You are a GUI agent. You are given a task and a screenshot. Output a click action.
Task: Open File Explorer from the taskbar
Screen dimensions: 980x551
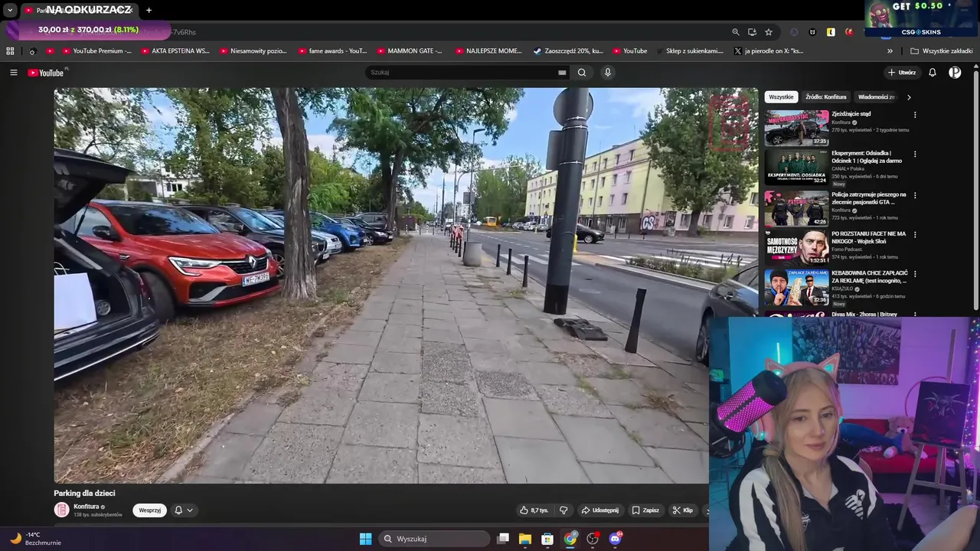(x=525, y=539)
